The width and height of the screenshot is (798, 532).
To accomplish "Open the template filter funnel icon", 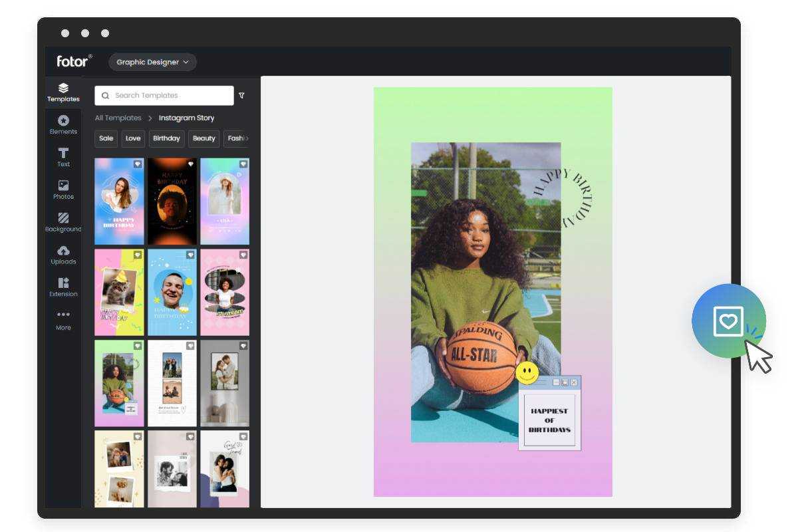I will (241, 95).
